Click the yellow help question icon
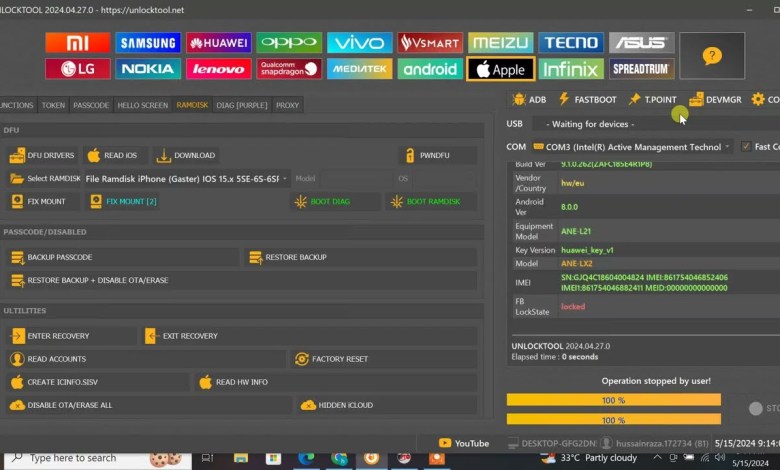The height and width of the screenshot is (470, 780). pos(712,56)
